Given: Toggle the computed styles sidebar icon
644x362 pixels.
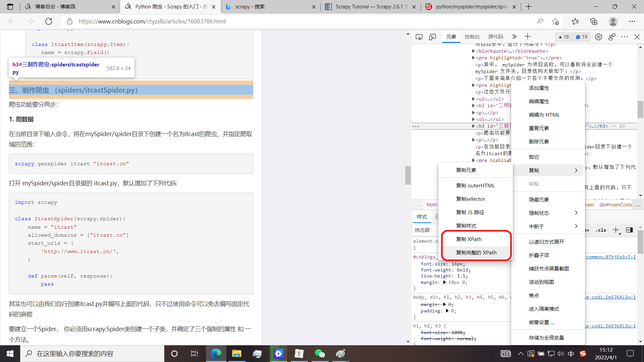Looking at the screenshot, I should coord(629,230).
